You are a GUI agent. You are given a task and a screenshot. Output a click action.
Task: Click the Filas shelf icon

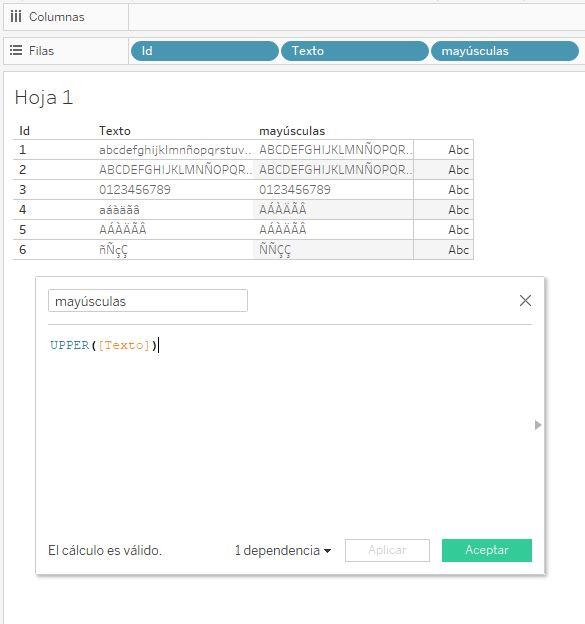(x=16, y=51)
